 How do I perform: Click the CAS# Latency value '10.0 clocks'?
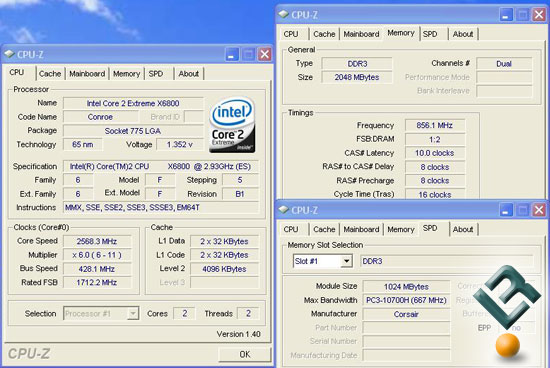pyautogui.click(x=435, y=153)
